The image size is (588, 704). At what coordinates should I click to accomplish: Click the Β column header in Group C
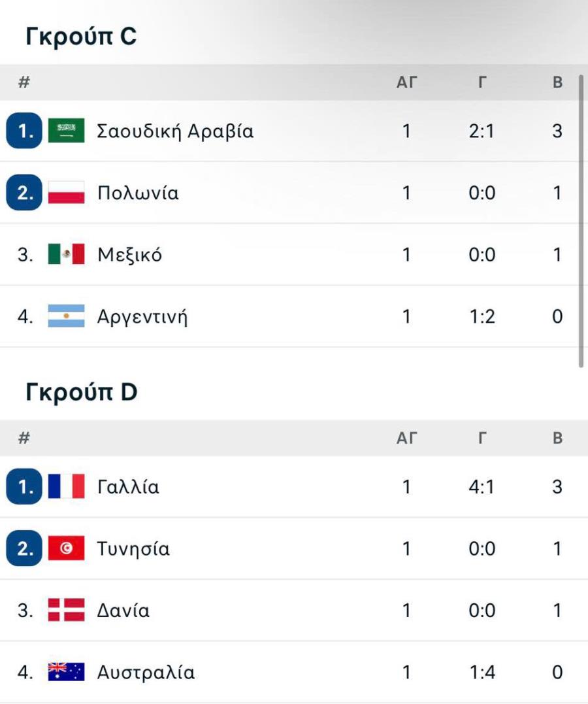pyautogui.click(x=557, y=82)
